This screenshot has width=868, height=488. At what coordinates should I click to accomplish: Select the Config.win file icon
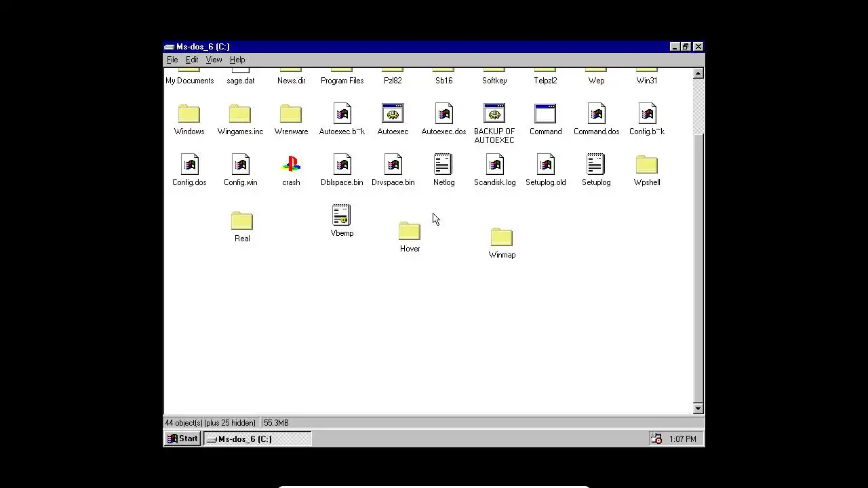coord(240,165)
